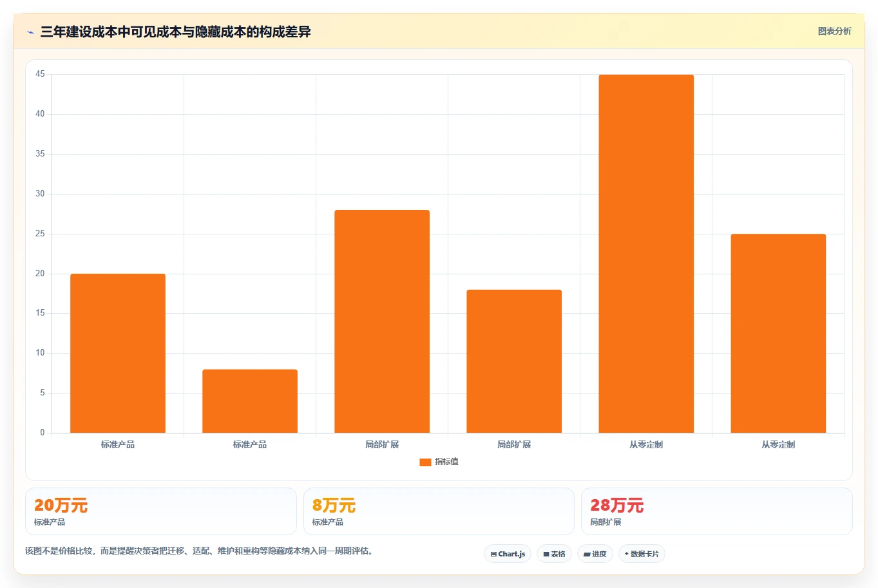Viewport: 878px width, 588px height.
Task: Open the 28万元 局部扩展 data card
Action: click(x=717, y=511)
